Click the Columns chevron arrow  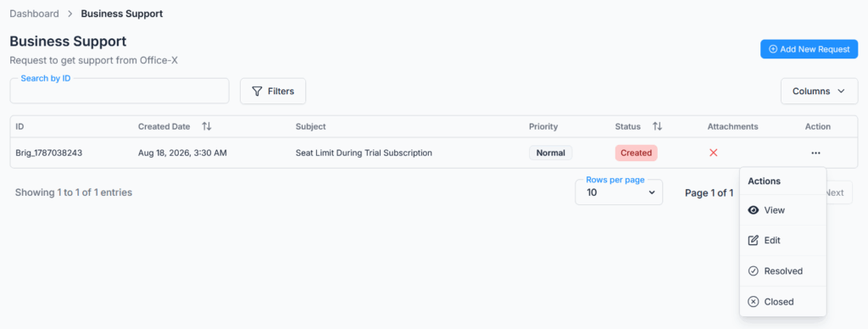click(841, 91)
